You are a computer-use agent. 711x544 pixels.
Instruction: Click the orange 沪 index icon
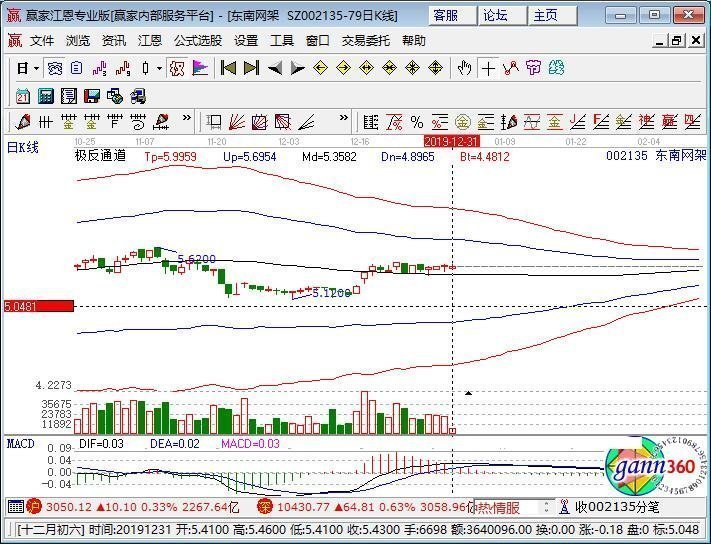[34, 506]
